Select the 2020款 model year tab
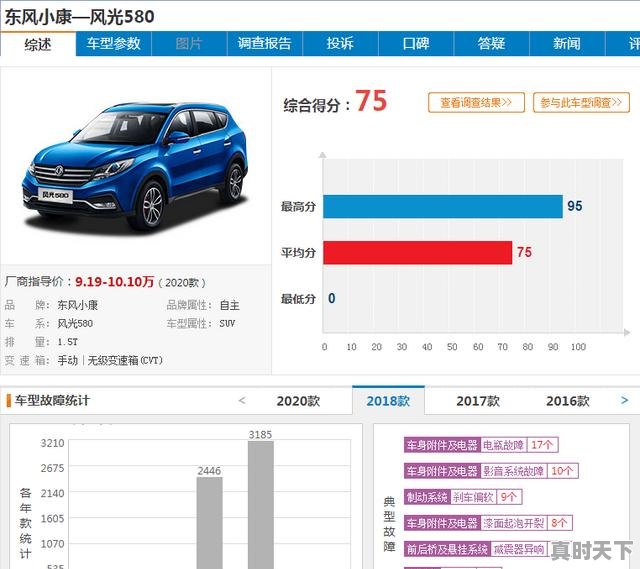Image resolution: width=640 pixels, height=569 pixels. coord(298,401)
